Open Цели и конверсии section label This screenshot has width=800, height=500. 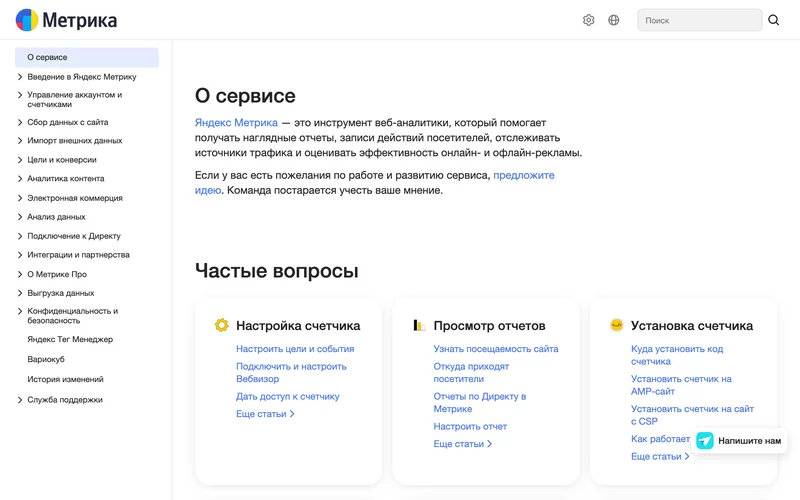62,160
